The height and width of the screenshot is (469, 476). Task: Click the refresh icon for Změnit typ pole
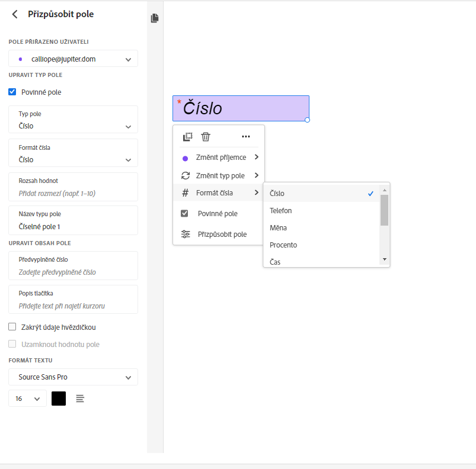(186, 175)
